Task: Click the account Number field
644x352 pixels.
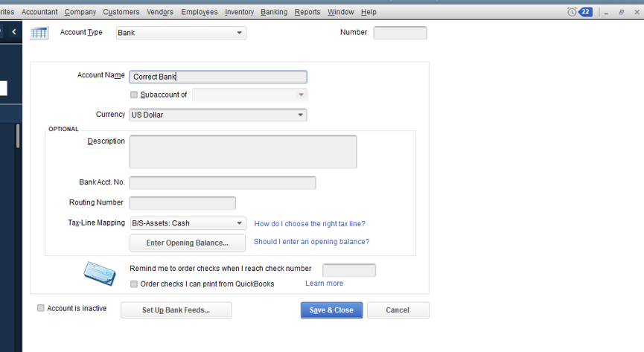Action: coord(400,33)
